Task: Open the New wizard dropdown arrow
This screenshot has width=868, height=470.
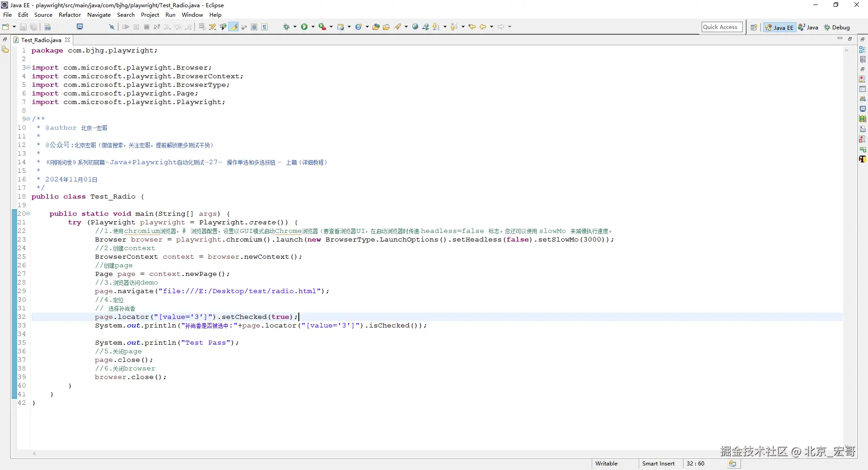Action: pyautogui.click(x=14, y=27)
